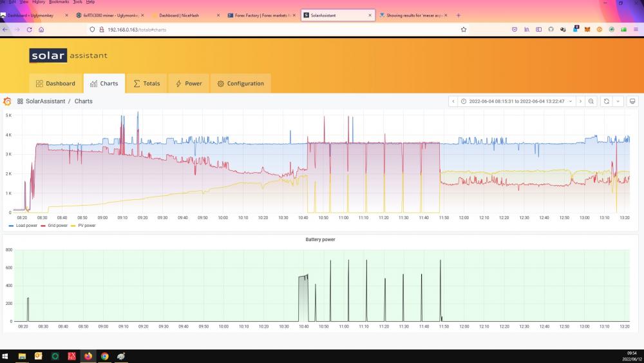Image resolution: width=644 pixels, height=363 pixels.
Task: Click the shield tracking protection icon
Action: tap(92, 30)
